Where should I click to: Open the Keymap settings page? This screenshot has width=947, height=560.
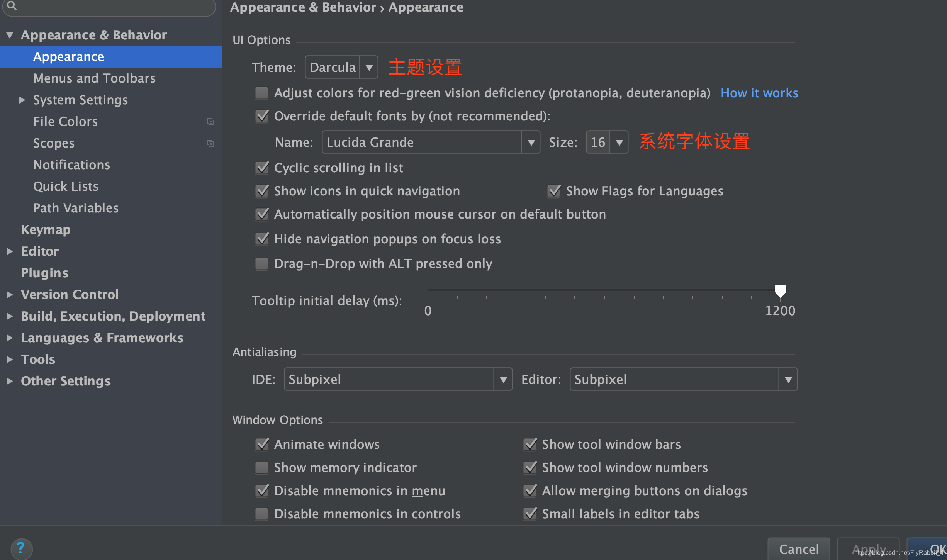(46, 230)
